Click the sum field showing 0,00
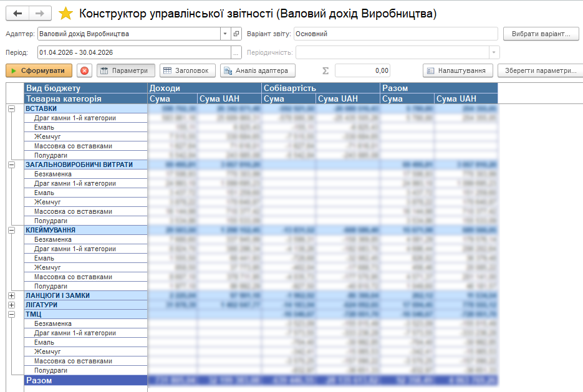Screen dimensions: 583x392 pyautogui.click(x=362, y=70)
